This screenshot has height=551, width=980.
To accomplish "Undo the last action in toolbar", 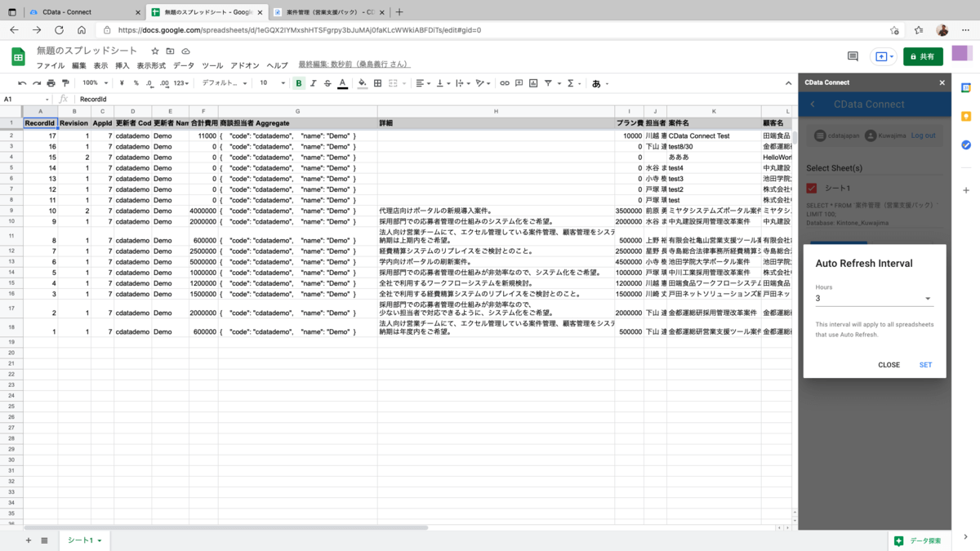I will click(x=22, y=83).
